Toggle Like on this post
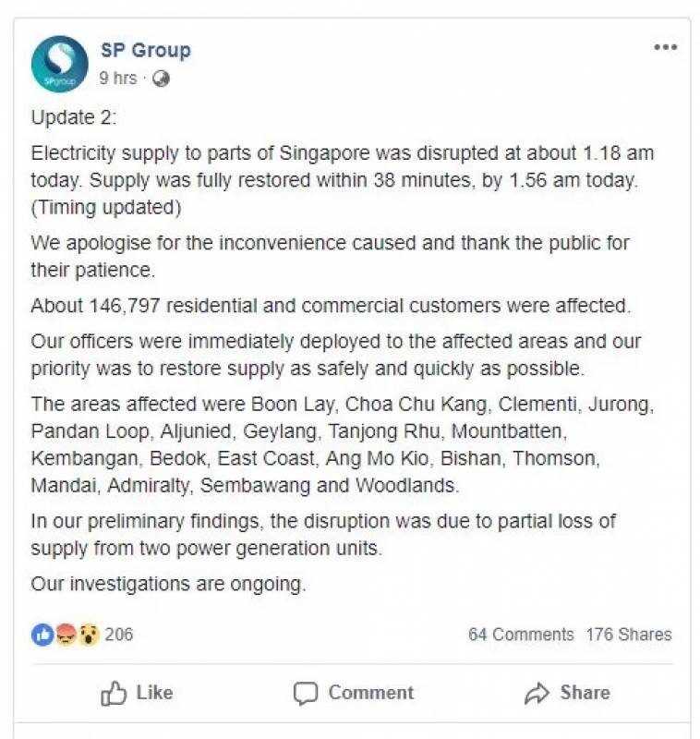 click(137, 693)
